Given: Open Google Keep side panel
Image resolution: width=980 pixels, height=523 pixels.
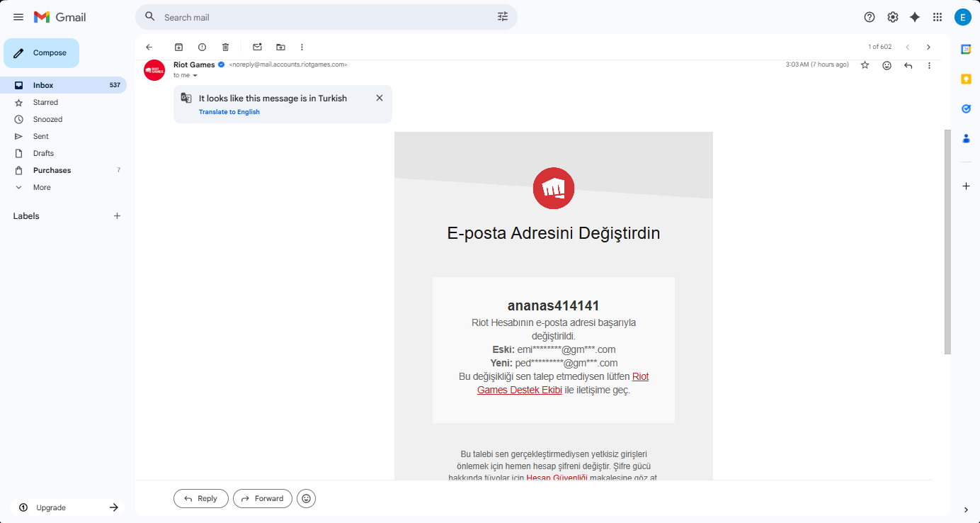Looking at the screenshot, I should click(x=966, y=79).
